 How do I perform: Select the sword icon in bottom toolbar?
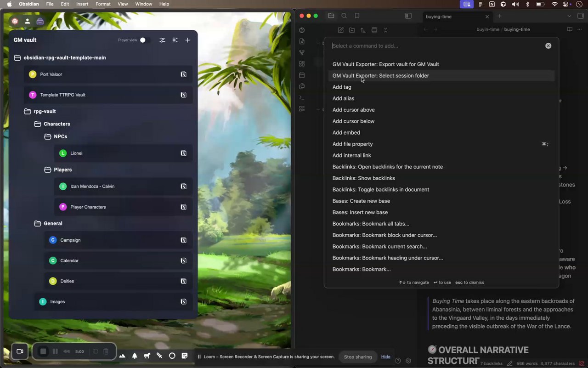tap(159, 356)
